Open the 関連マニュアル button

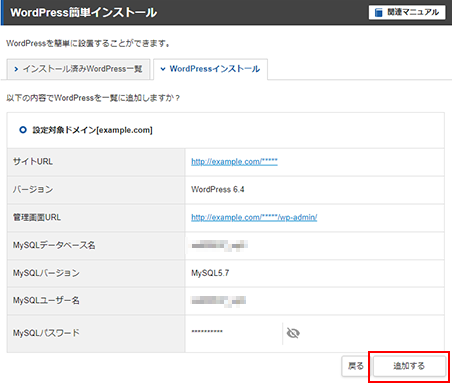click(407, 12)
